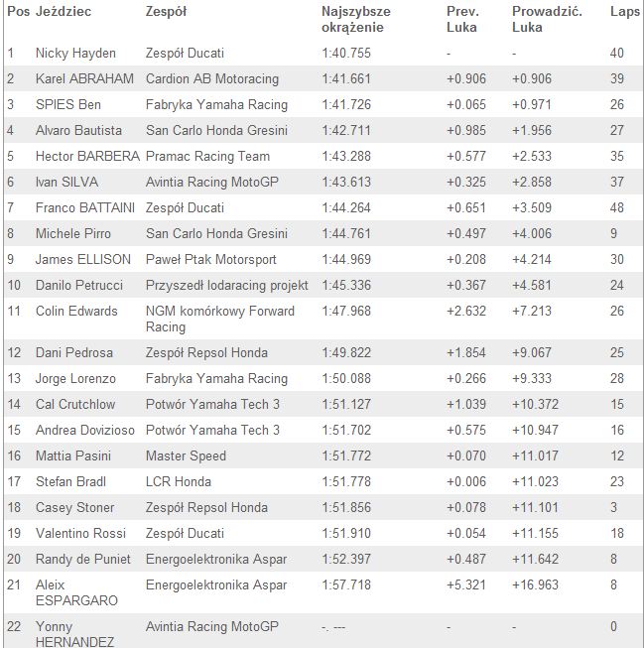Select team Pramac Racing Team
This screenshot has width=644, height=648.
click(207, 156)
